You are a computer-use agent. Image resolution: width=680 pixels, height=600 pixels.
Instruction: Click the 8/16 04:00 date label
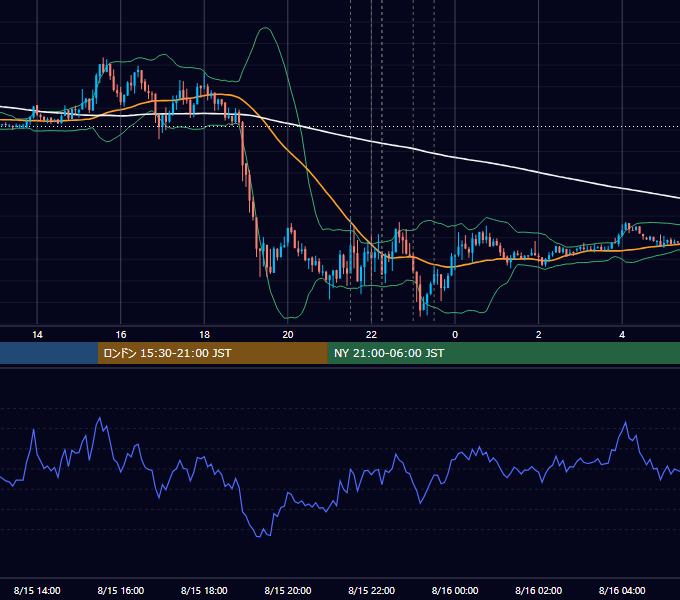622,590
